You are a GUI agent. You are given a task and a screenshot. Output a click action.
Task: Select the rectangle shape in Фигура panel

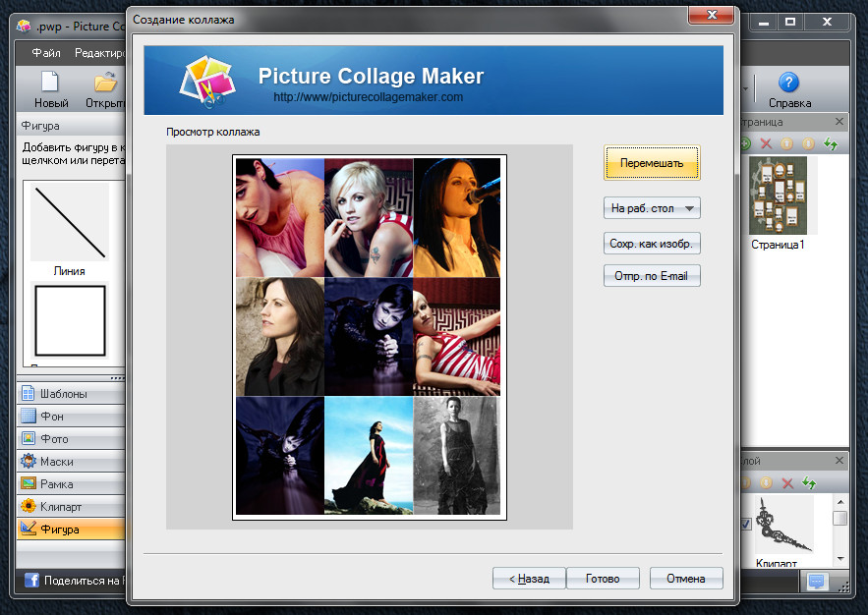click(70, 321)
